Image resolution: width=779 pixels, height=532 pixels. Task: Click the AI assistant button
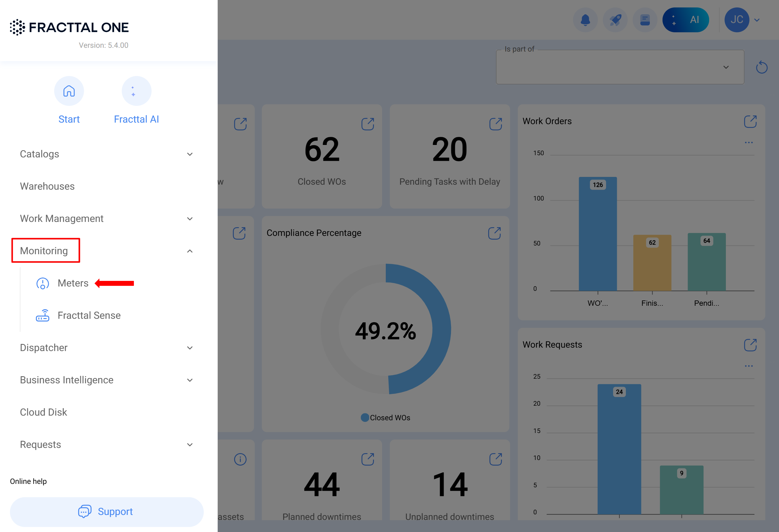pyautogui.click(x=685, y=20)
